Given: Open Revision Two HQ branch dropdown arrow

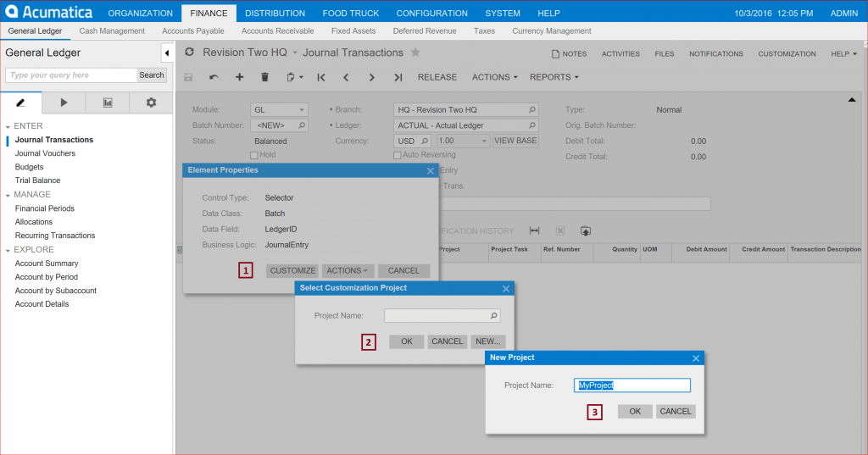Looking at the screenshot, I should coord(295,53).
